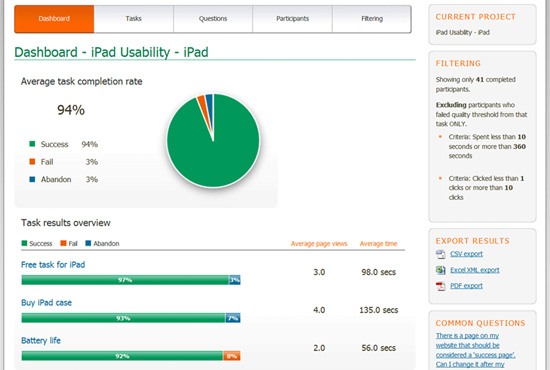This screenshot has height=370, width=550.
Task: Click the 8% fail bar for Battery life
Action: click(x=232, y=356)
